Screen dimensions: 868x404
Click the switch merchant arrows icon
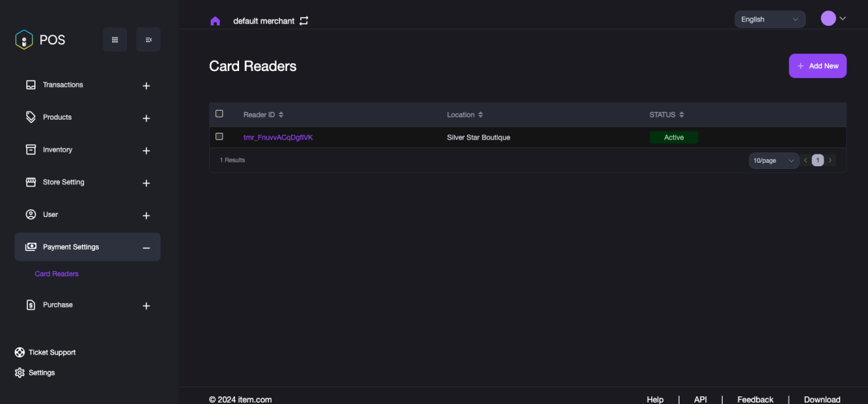click(304, 21)
